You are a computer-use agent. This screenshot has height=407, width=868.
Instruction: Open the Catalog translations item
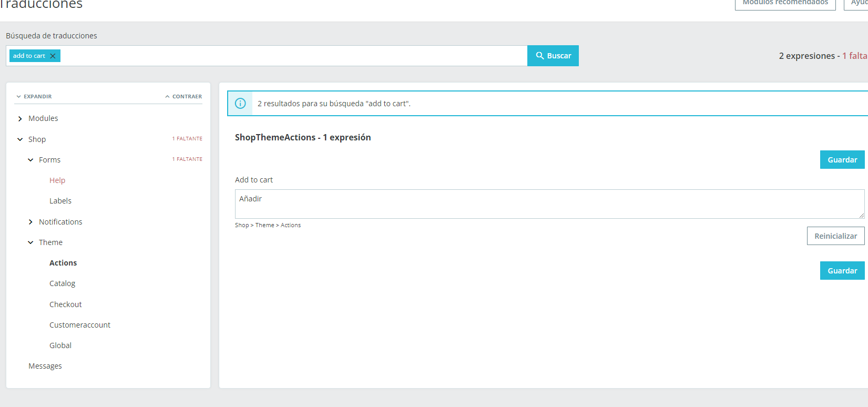point(62,283)
